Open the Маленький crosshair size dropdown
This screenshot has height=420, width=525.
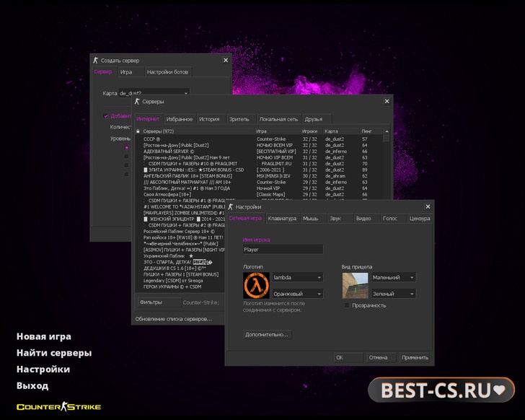click(x=394, y=277)
